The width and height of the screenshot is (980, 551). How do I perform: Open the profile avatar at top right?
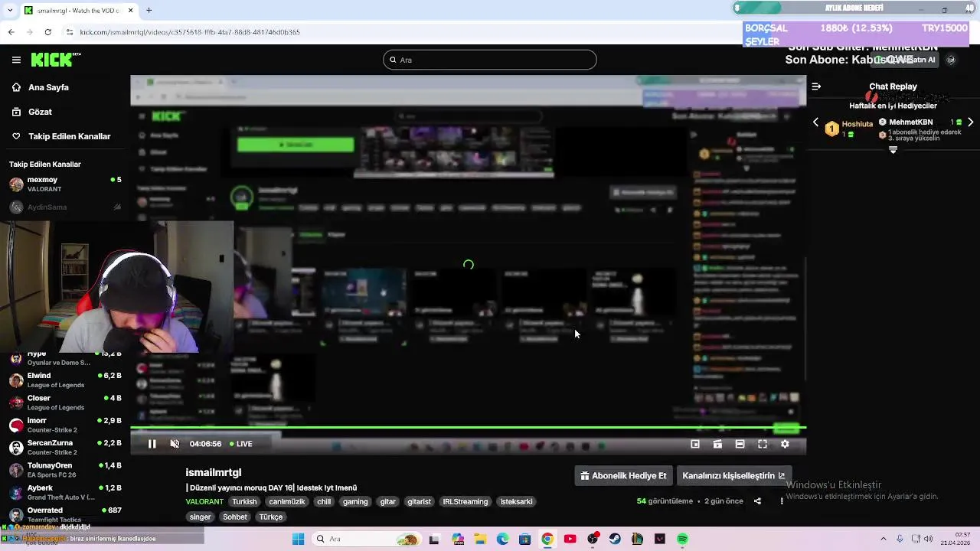[951, 60]
